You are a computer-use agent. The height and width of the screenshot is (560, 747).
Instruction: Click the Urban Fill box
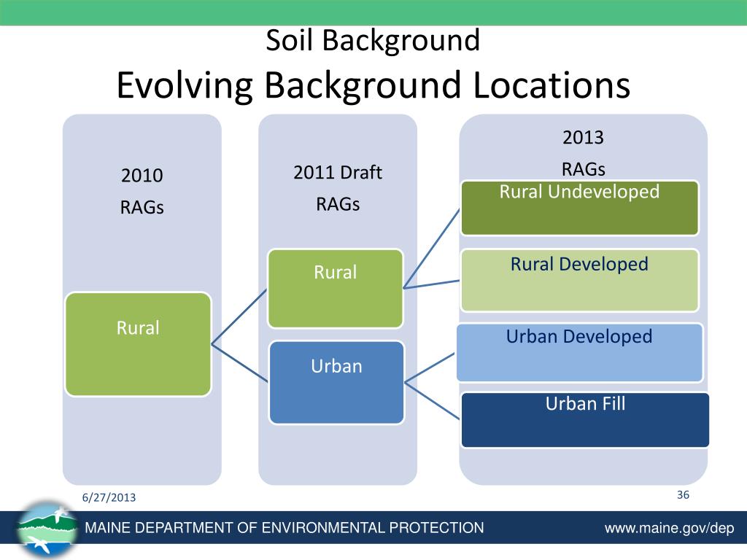(x=585, y=420)
